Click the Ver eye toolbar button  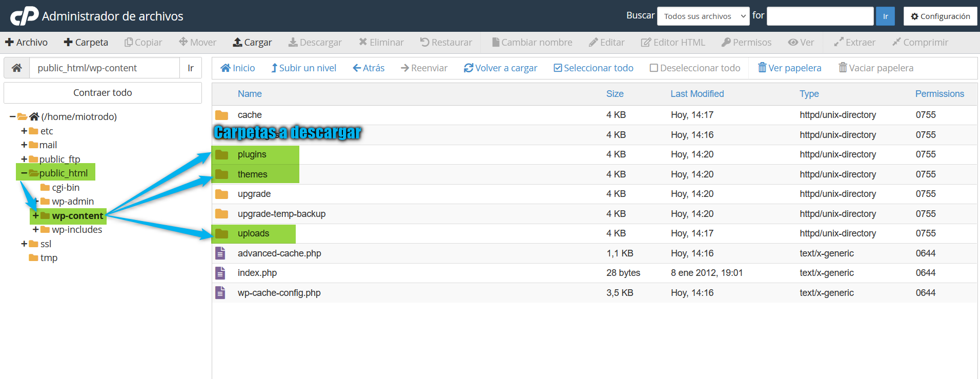[801, 42]
